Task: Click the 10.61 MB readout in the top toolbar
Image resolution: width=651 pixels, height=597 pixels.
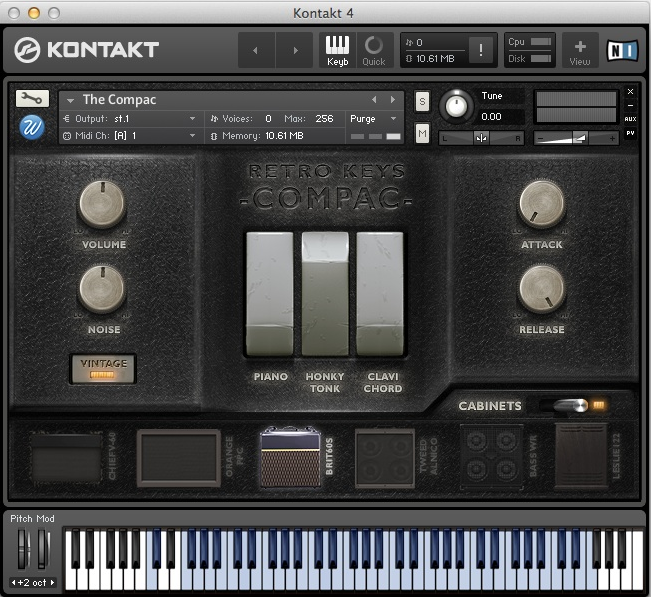Action: click(435, 59)
